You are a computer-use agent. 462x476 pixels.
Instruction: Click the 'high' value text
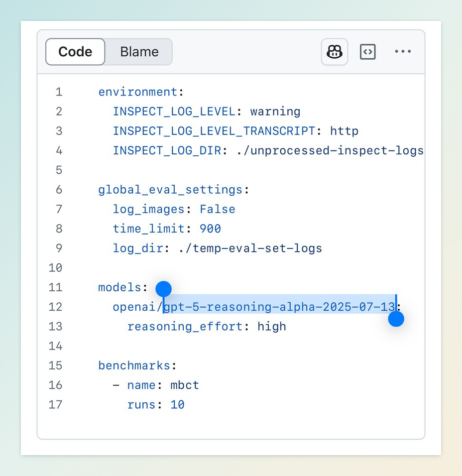pyautogui.click(x=272, y=326)
